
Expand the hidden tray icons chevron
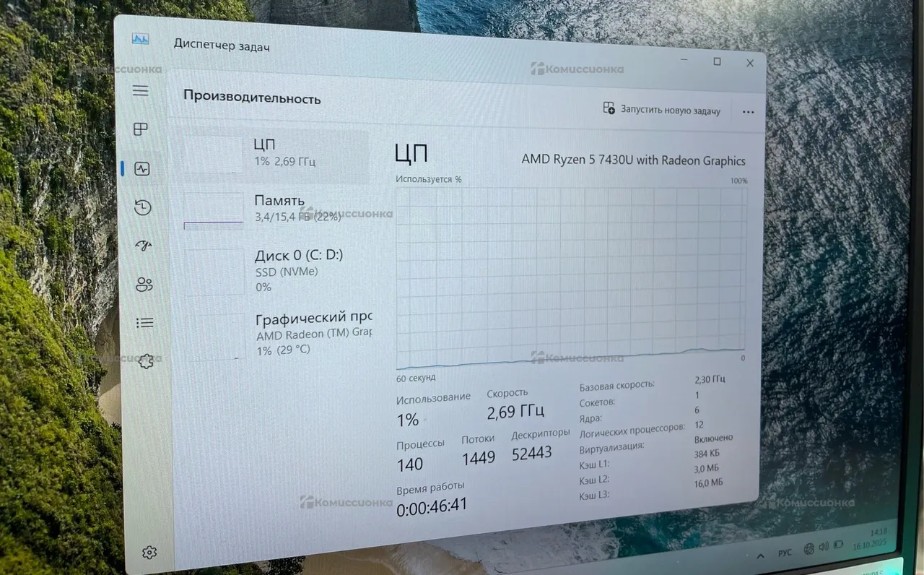[760, 555]
